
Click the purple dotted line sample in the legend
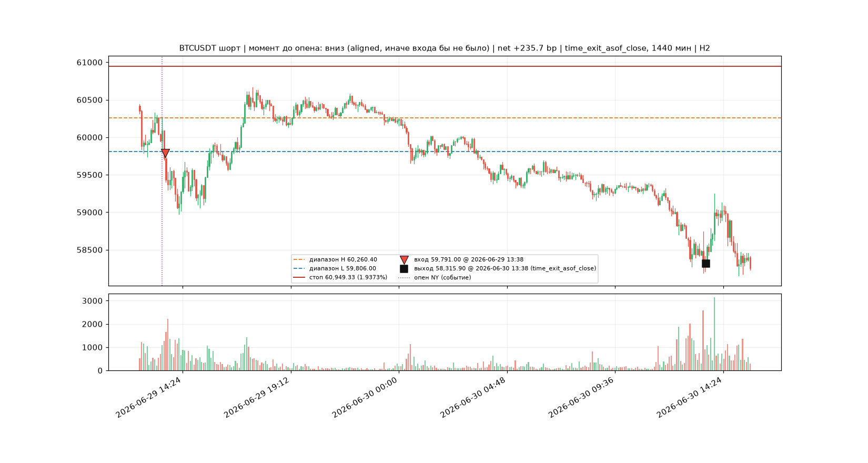pyautogui.click(x=404, y=277)
